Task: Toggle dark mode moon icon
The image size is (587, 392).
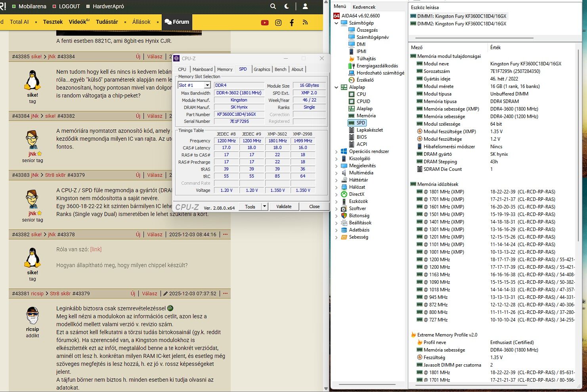Action: [287, 6]
